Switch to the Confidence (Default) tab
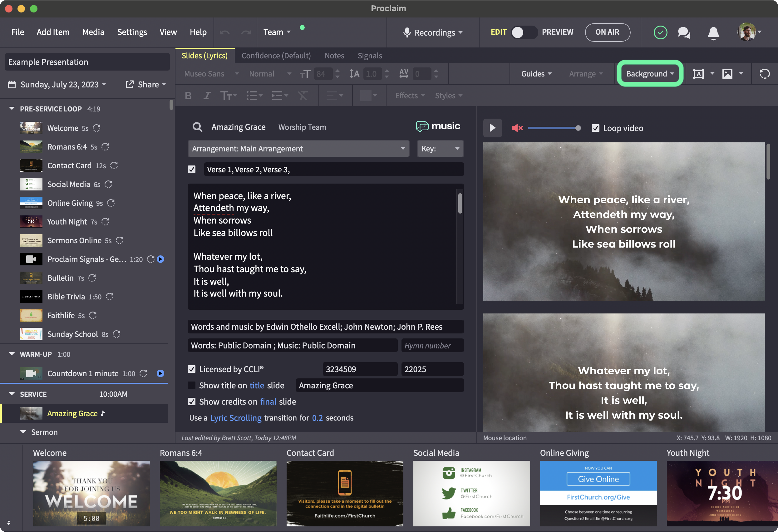Image resolution: width=778 pixels, height=532 pixels. (276, 56)
